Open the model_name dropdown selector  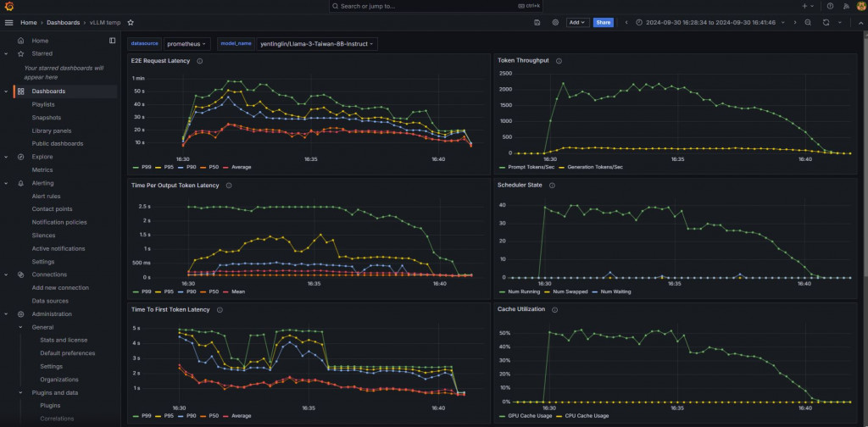(317, 44)
